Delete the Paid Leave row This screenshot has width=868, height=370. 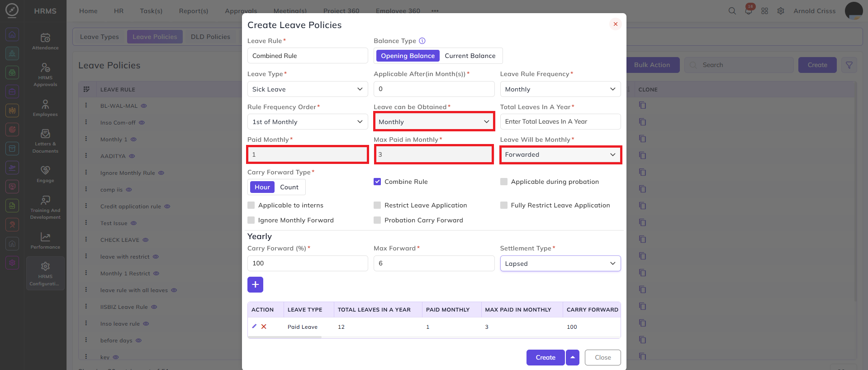[x=264, y=327]
